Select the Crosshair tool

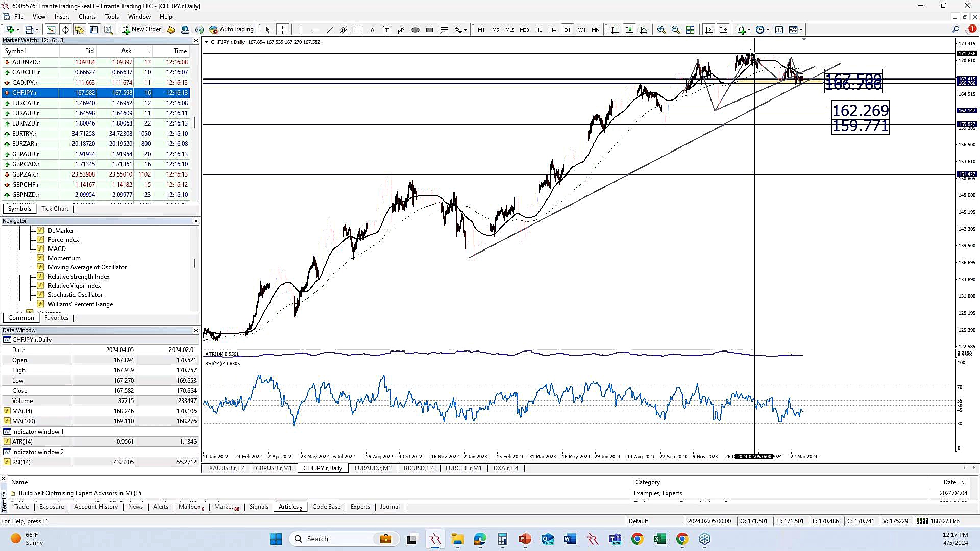[282, 30]
